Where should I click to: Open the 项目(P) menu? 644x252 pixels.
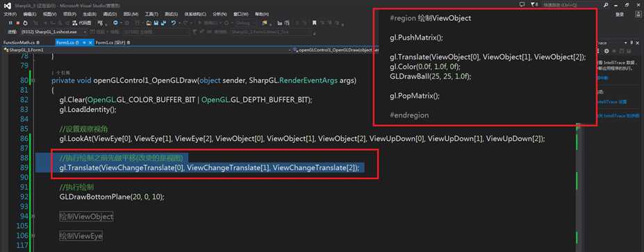coord(69,15)
